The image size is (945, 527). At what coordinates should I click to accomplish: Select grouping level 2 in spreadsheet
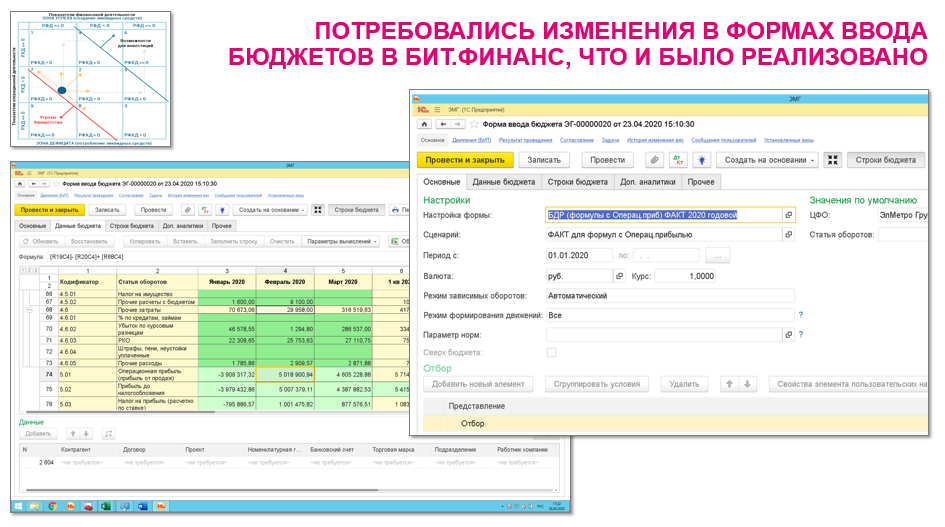coord(29,271)
